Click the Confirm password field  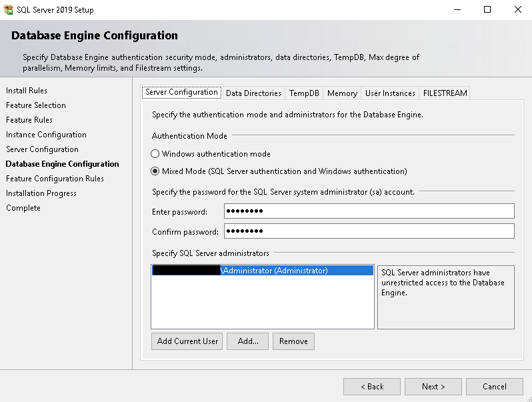tap(369, 231)
